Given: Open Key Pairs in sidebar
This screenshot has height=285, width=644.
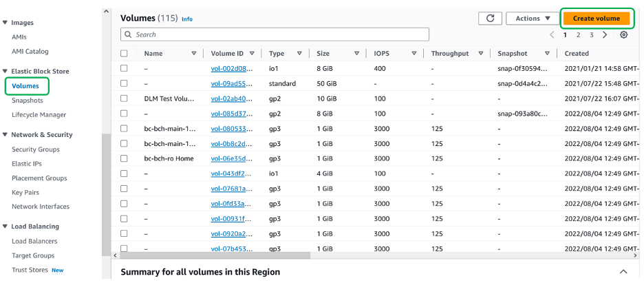Looking at the screenshot, I should click(x=25, y=192).
